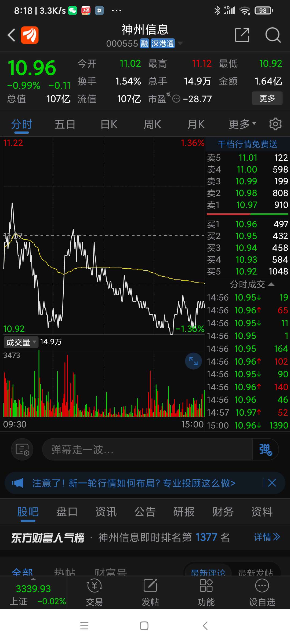Viewport: 290px width, 644px height.
Task: Switch to the 月K chart tab
Action: [196, 125]
